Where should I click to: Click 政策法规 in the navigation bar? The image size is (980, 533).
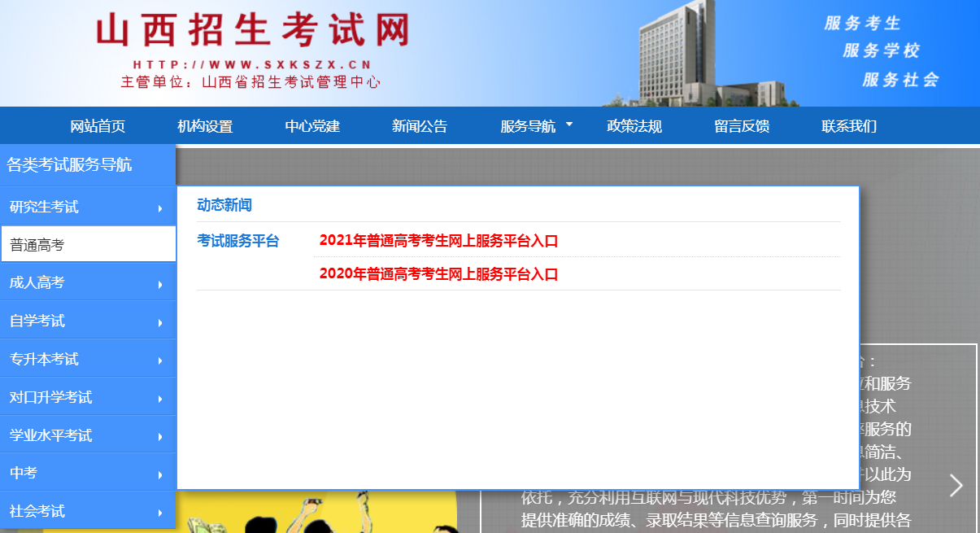[634, 125]
